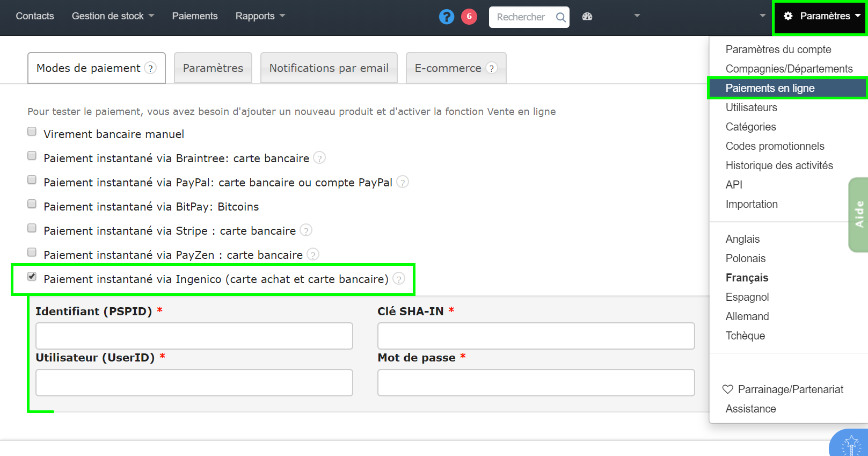Open the dropdown arrow next to dashboard icon

(x=637, y=16)
